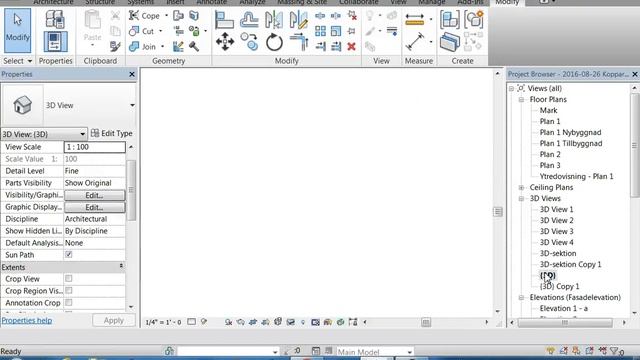Image resolution: width=640 pixels, height=360 pixels.
Task: Select Trim/Extend to Corner tool
Action: coord(299,42)
